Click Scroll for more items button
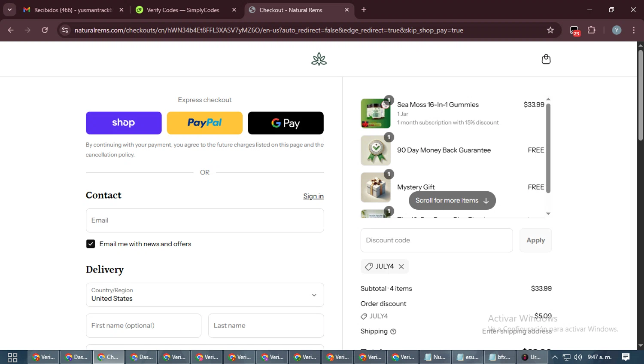This screenshot has height=364, width=644. coord(452,201)
